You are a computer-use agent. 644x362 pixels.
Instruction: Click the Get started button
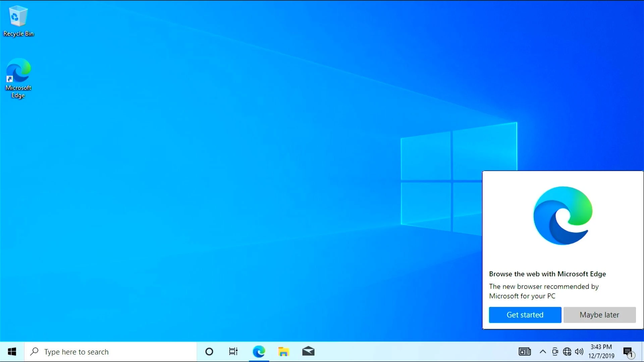[525, 315]
